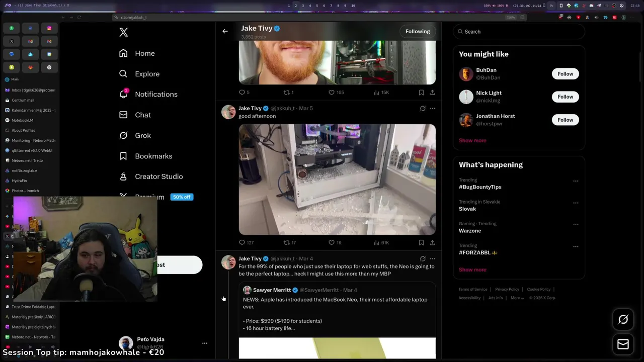The image size is (644, 362).
Task: Open the Grok floating button
Action: tap(623, 319)
